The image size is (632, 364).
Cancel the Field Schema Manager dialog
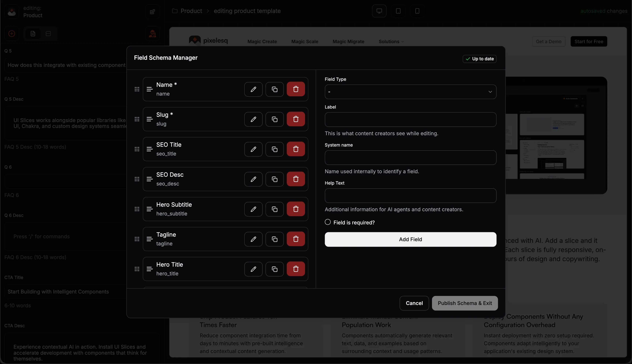pyautogui.click(x=414, y=303)
